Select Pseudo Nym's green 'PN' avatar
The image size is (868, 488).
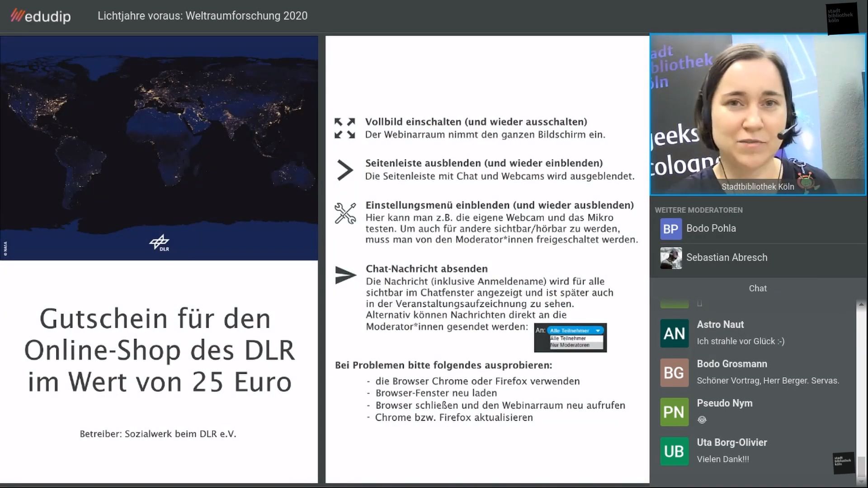[674, 412]
